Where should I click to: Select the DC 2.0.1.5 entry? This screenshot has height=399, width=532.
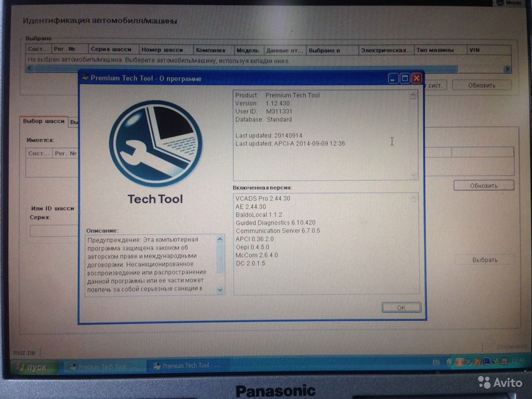pyautogui.click(x=250, y=263)
